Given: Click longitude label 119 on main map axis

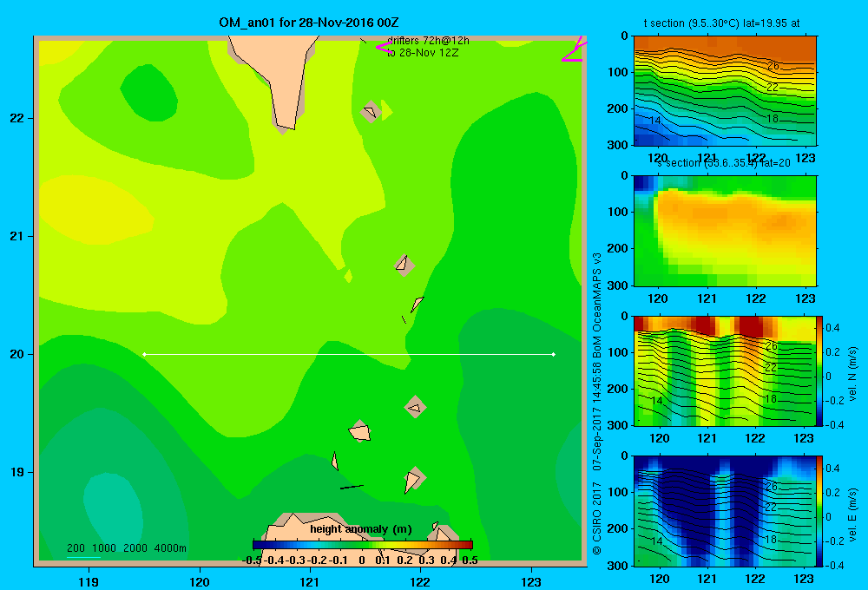Looking at the screenshot, I should 89,581.
